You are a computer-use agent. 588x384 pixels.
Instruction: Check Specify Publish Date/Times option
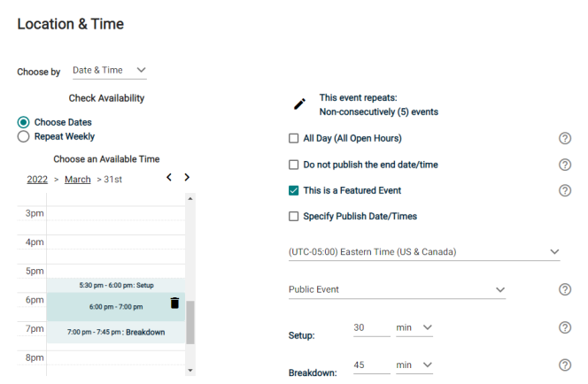[x=294, y=216]
